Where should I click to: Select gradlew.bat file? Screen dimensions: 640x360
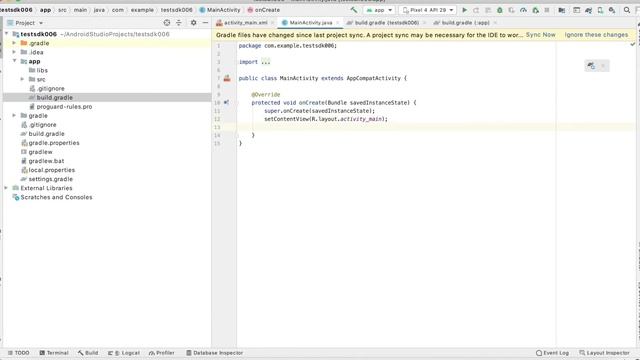coord(46,161)
